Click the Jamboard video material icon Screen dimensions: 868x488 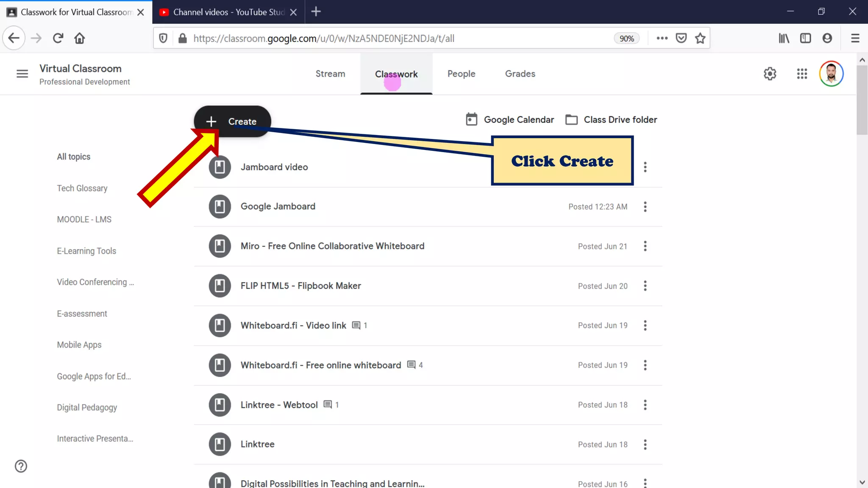click(x=220, y=167)
